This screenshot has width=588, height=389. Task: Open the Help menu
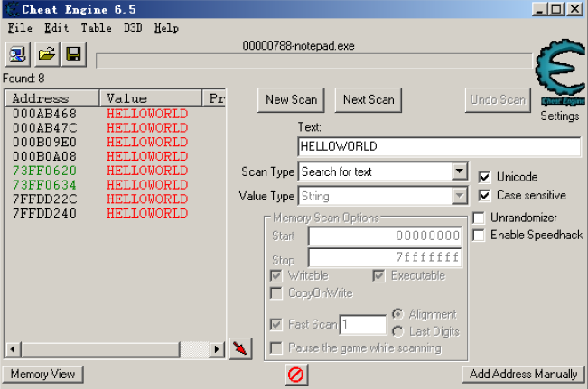point(166,28)
